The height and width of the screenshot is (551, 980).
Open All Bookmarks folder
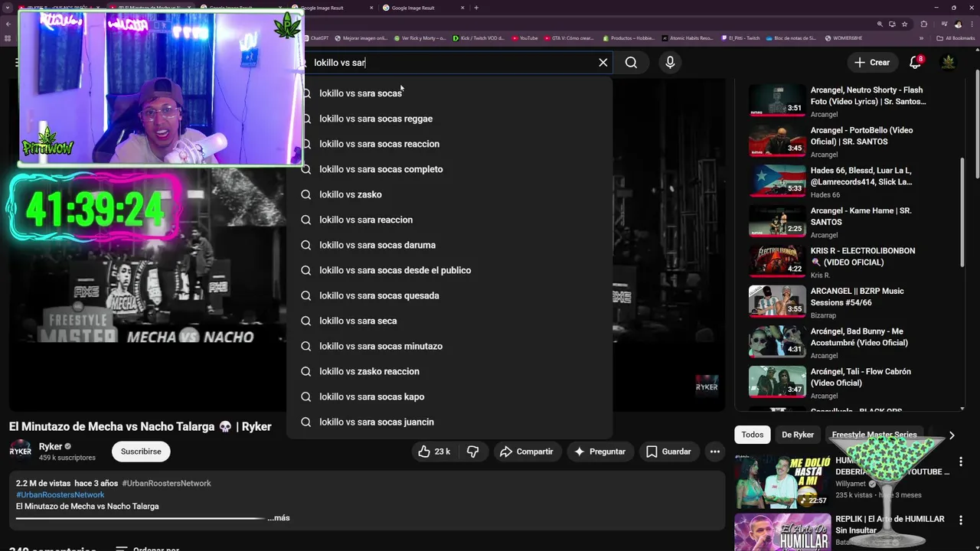(955, 37)
